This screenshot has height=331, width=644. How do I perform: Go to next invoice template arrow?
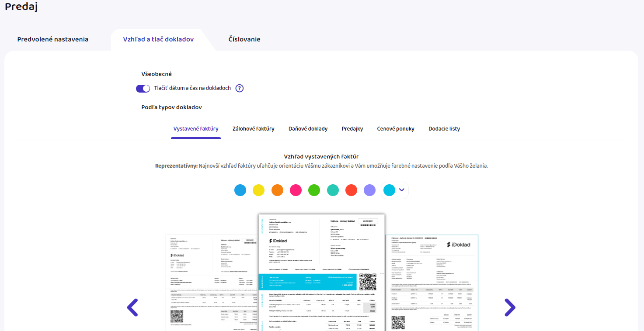[510, 307]
